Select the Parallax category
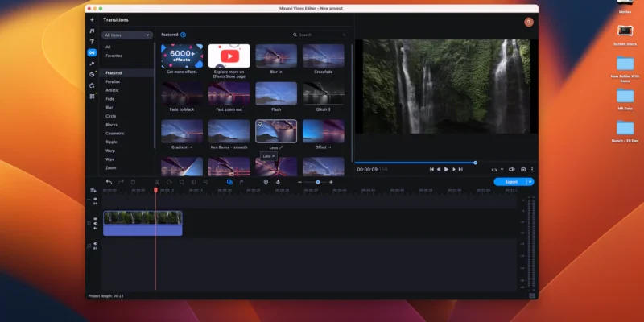The image size is (644, 322). point(113,82)
